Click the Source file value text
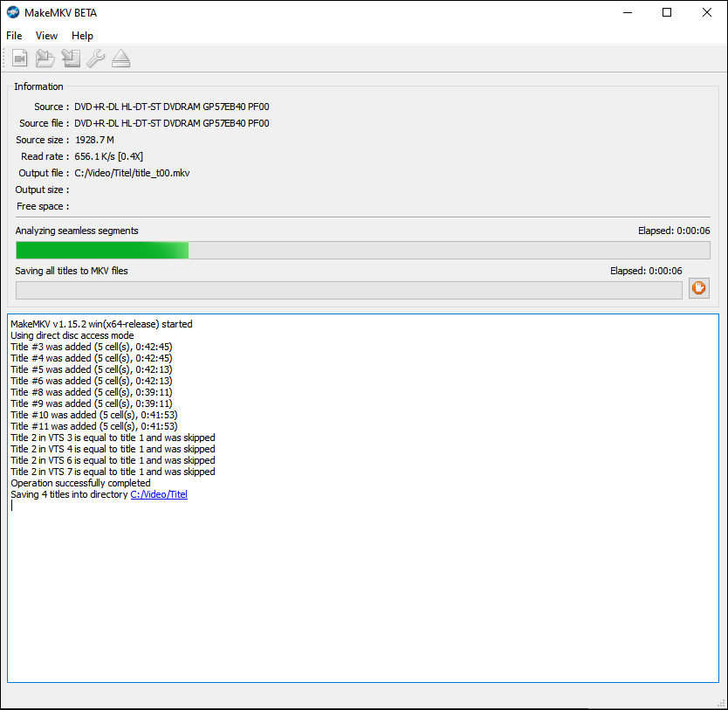 pyautogui.click(x=172, y=123)
